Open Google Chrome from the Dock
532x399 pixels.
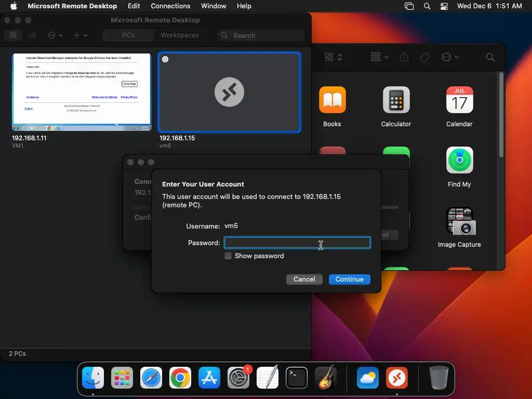180,378
